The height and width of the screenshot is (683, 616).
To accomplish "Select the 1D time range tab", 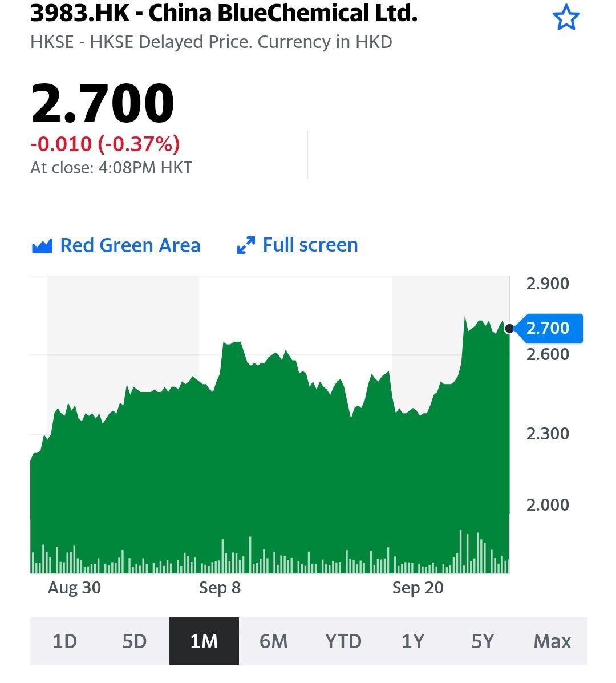I will coord(65,641).
